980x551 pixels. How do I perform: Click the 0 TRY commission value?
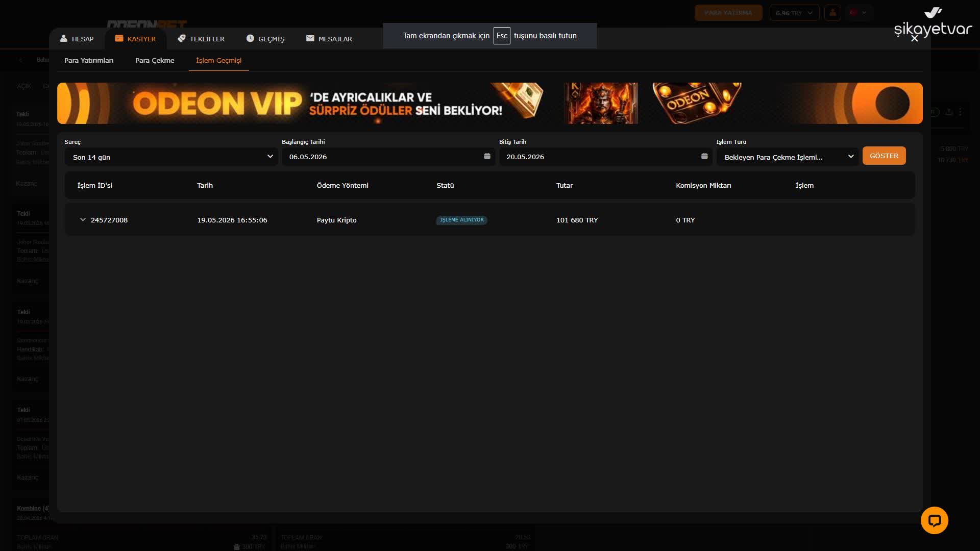click(x=685, y=220)
